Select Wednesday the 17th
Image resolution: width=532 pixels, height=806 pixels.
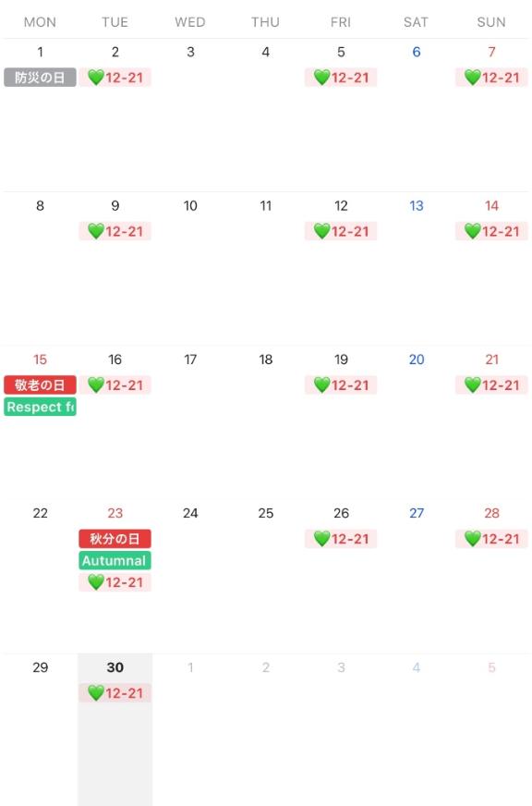(190, 360)
